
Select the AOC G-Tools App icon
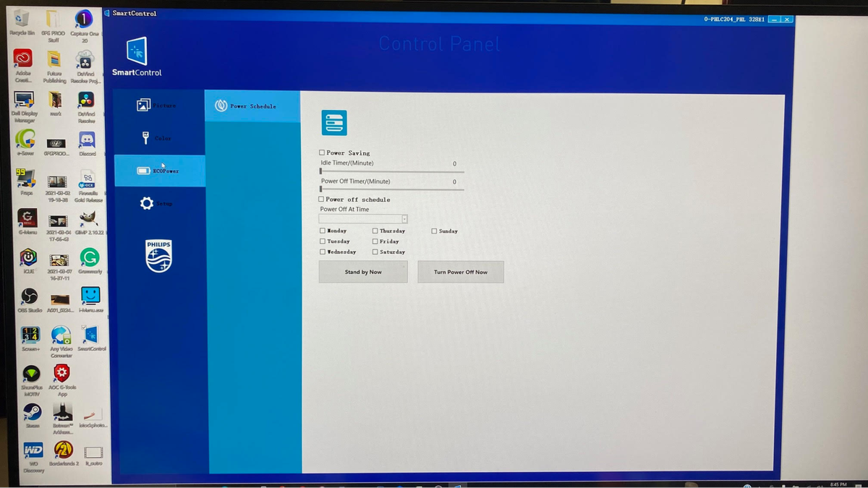pos(62,381)
